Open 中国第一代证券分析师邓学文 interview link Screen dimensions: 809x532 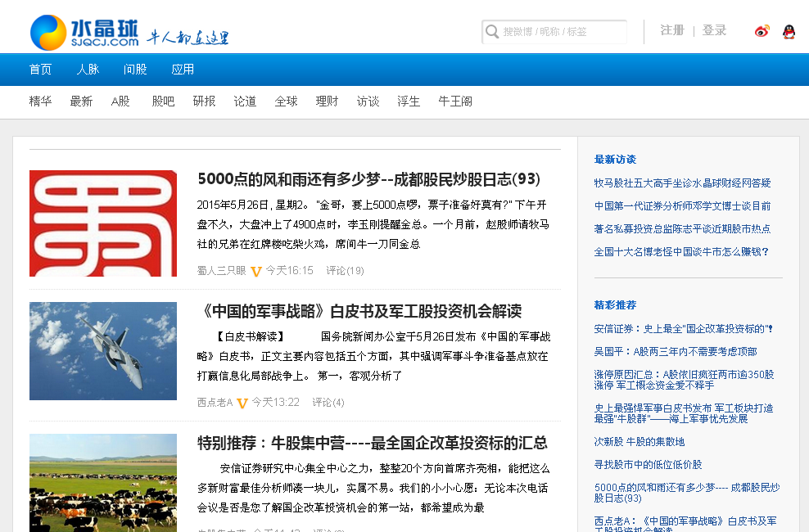click(x=682, y=206)
